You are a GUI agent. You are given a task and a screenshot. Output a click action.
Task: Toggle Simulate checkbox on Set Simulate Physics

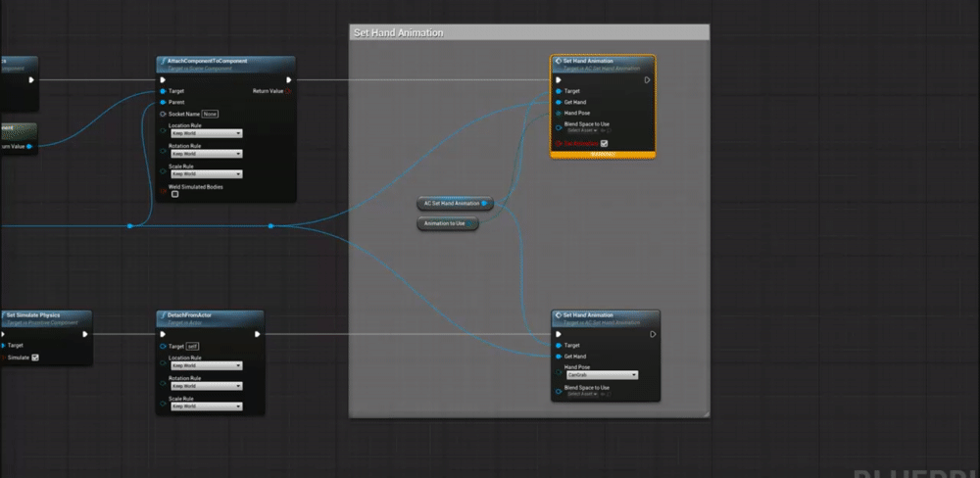point(35,358)
